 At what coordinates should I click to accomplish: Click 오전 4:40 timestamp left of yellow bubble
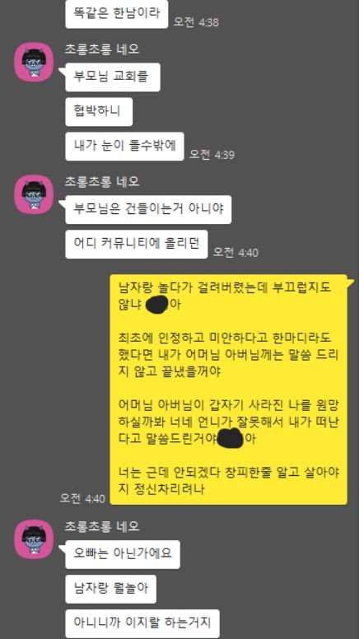82,498
